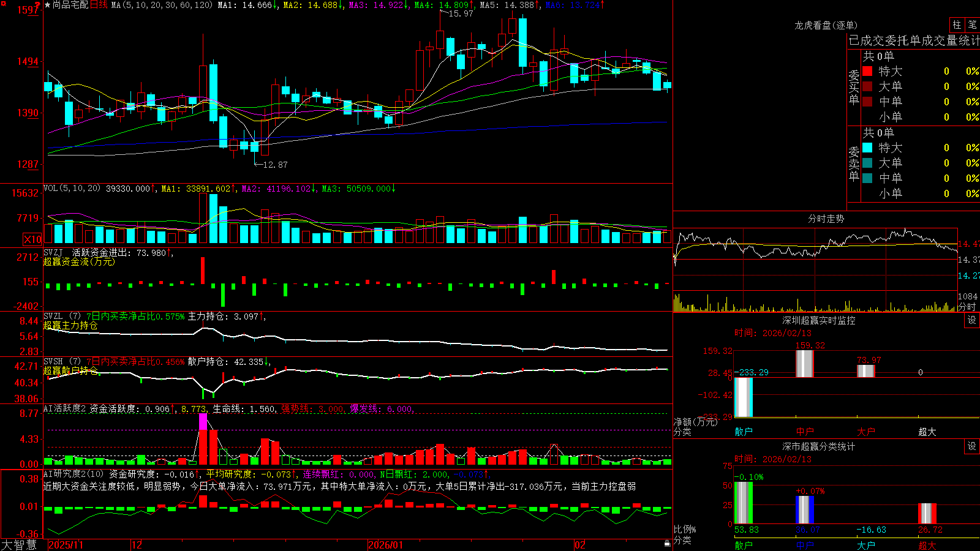980x551 pixels.
Task: Click 散户 label under 实时监控 chart
Action: (744, 432)
